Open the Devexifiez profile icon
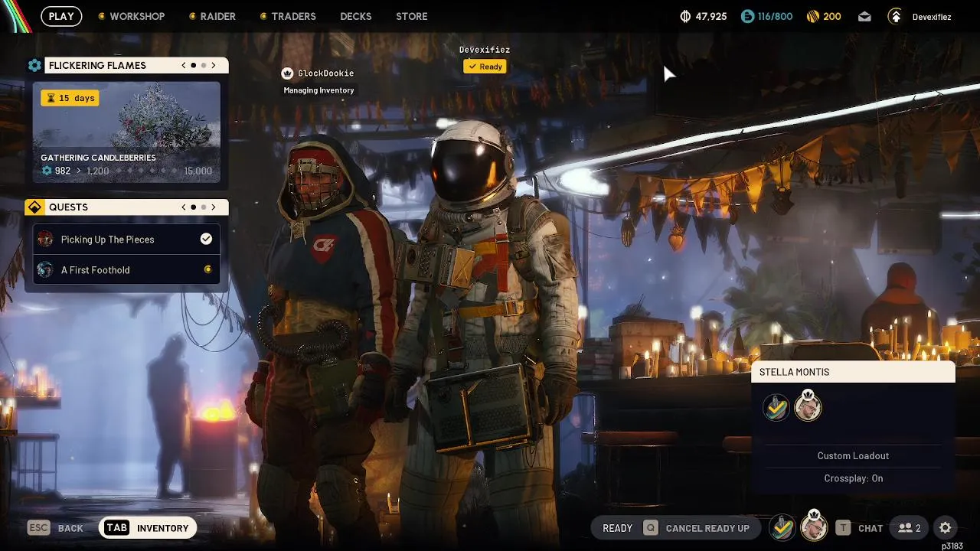The image size is (980, 551). pos(895,16)
